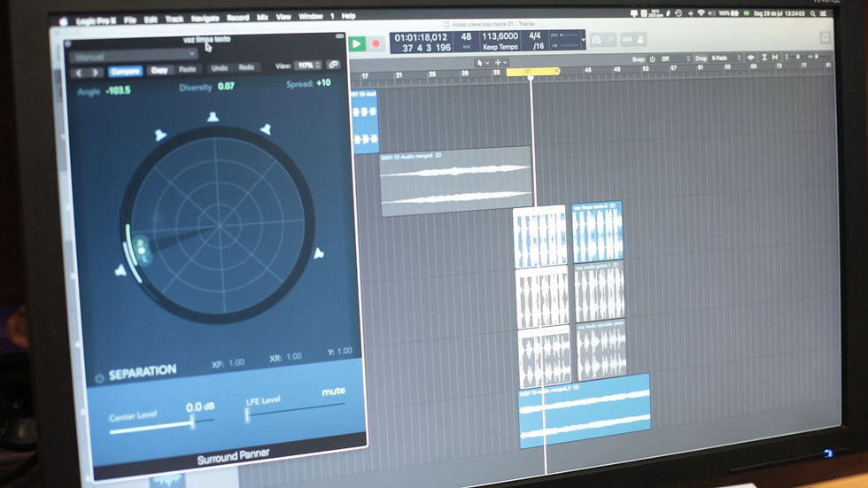This screenshot has height=488, width=868.
Task: Open the secondary Command-click tool menu
Action: coord(500,63)
